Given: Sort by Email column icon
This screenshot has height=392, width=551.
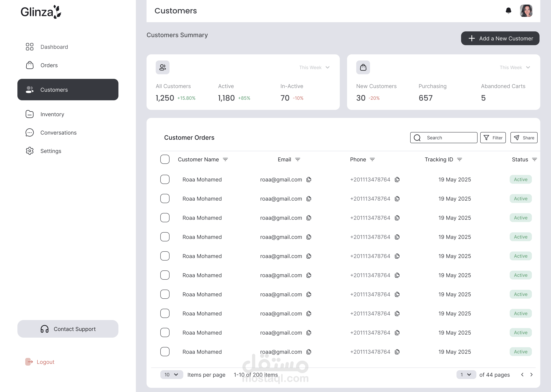Looking at the screenshot, I should (298, 160).
